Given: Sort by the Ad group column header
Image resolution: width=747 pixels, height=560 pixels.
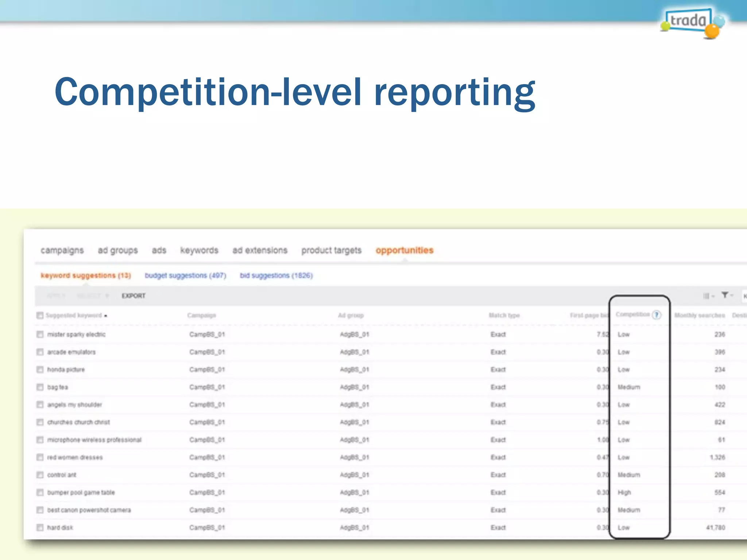Looking at the screenshot, I should (x=351, y=315).
